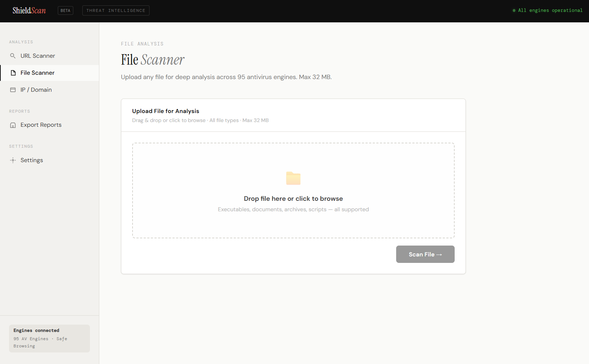Screen dimensions: 589x364
Task: Click '95 AV Engines · Safe Browsing' text
Action: pyautogui.click(x=40, y=342)
